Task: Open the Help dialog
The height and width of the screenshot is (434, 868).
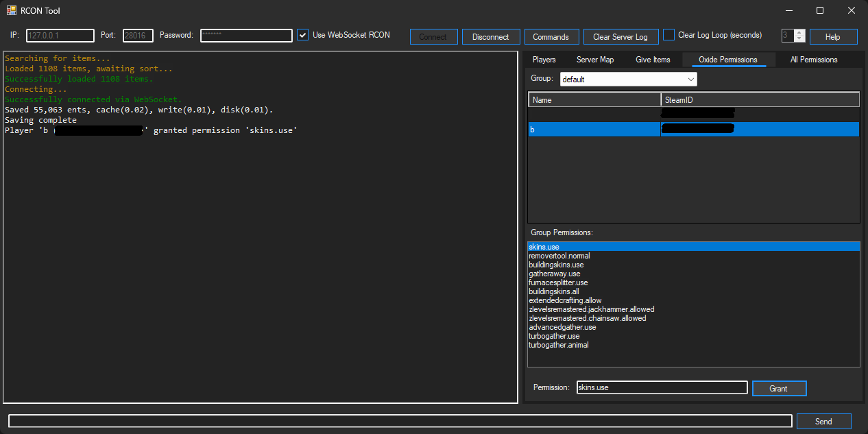Action: pyautogui.click(x=833, y=36)
